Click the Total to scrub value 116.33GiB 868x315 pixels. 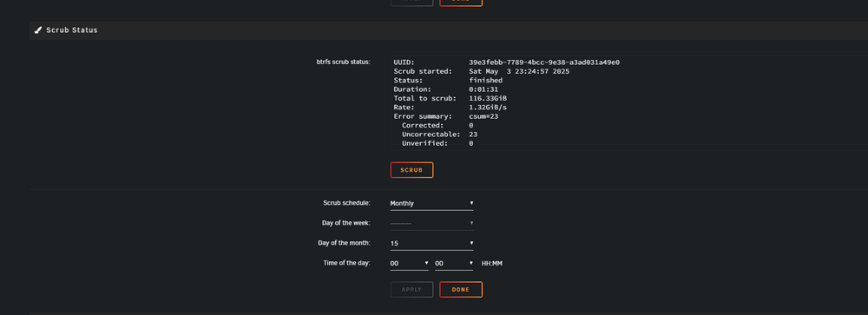(x=488, y=98)
